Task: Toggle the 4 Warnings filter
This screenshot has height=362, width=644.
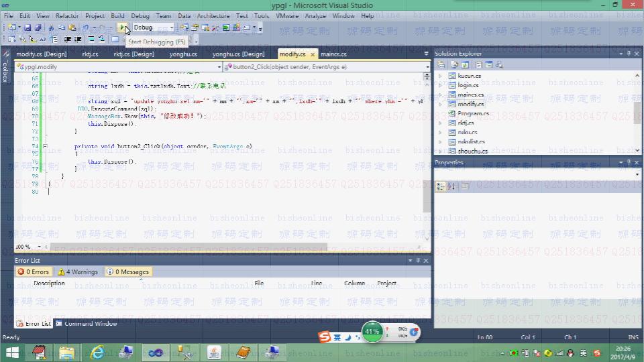Action: [x=78, y=271]
